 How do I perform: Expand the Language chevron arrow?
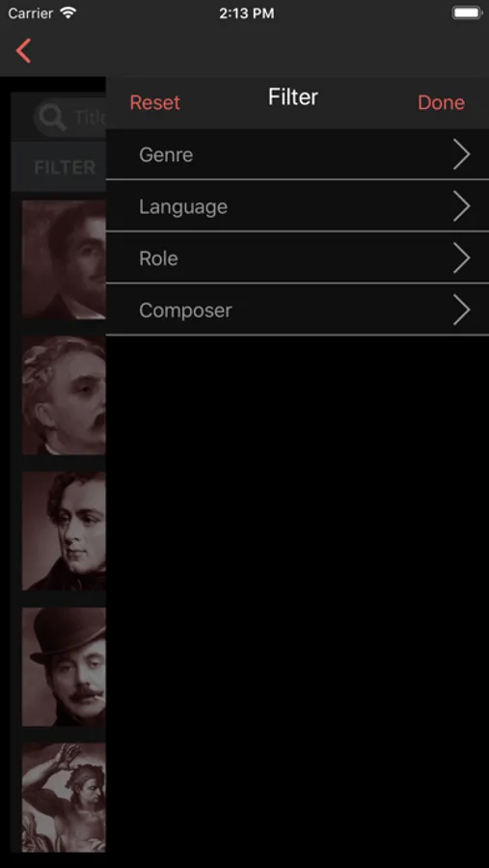pyautogui.click(x=461, y=206)
